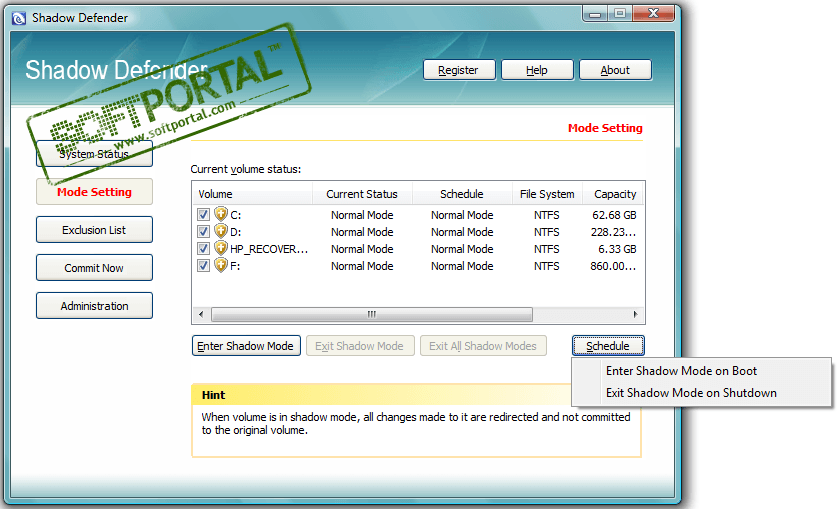Select the 6.33 GB capacity cell

coord(618,249)
